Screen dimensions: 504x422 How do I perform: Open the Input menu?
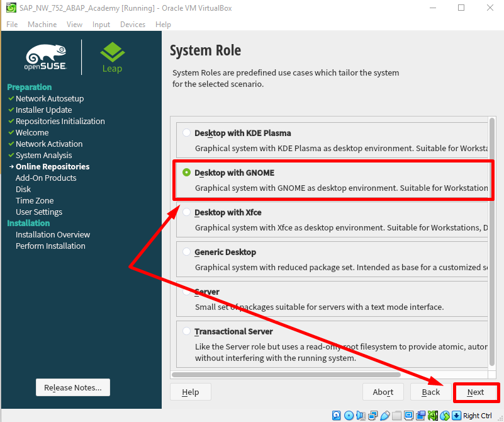pos(101,25)
